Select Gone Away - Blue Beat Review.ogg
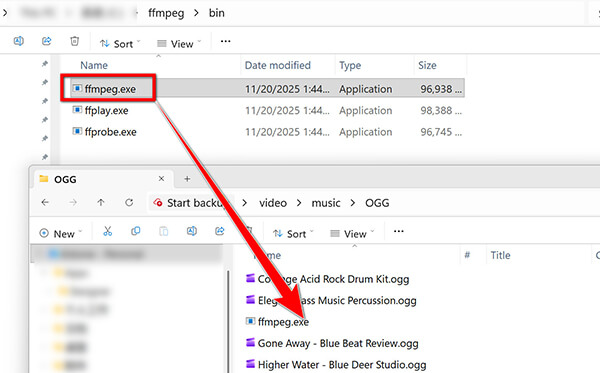 click(x=333, y=343)
